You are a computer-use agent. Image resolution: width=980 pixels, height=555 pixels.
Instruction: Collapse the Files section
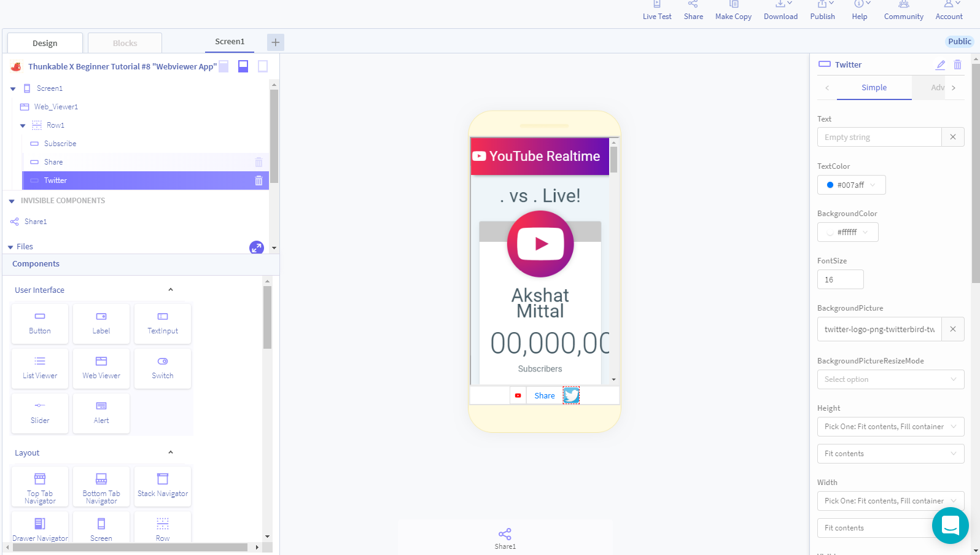pos(10,247)
